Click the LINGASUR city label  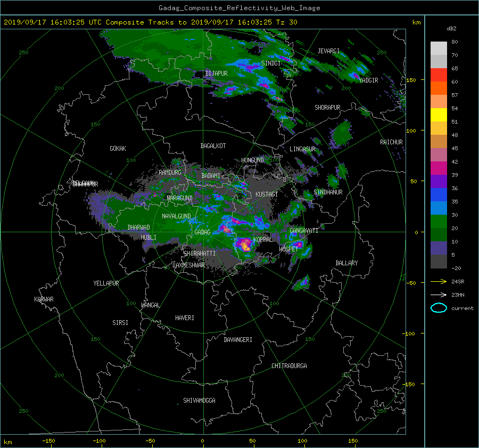click(302, 149)
